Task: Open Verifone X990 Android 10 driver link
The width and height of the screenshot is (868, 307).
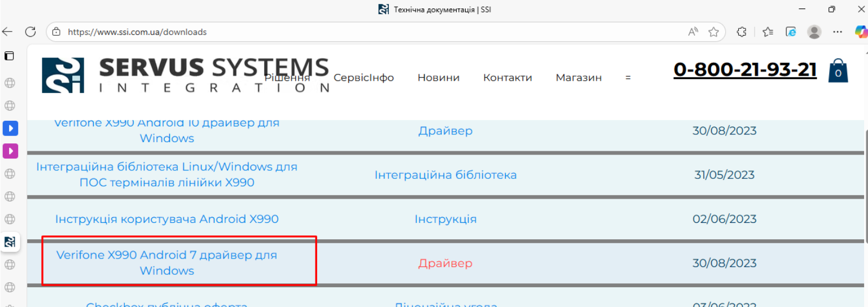Action: pyautogui.click(x=167, y=130)
